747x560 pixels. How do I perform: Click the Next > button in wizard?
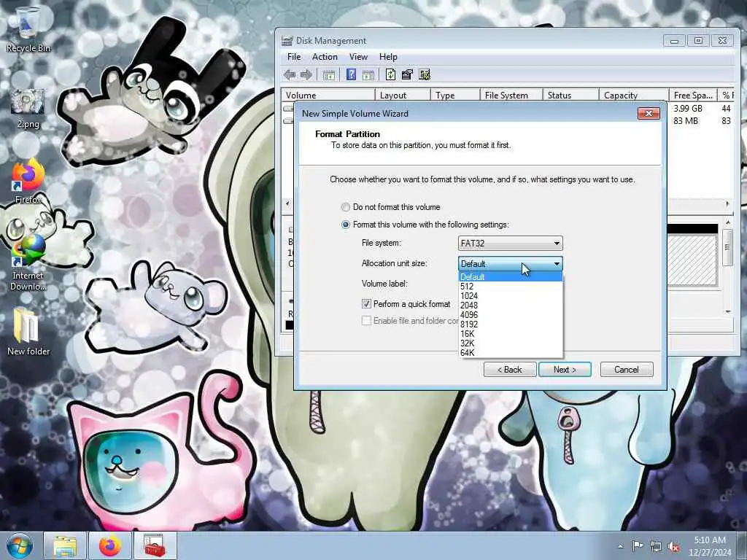pyautogui.click(x=565, y=370)
